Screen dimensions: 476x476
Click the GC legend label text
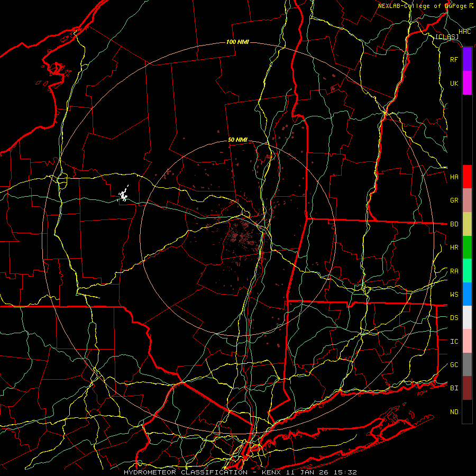(x=454, y=365)
